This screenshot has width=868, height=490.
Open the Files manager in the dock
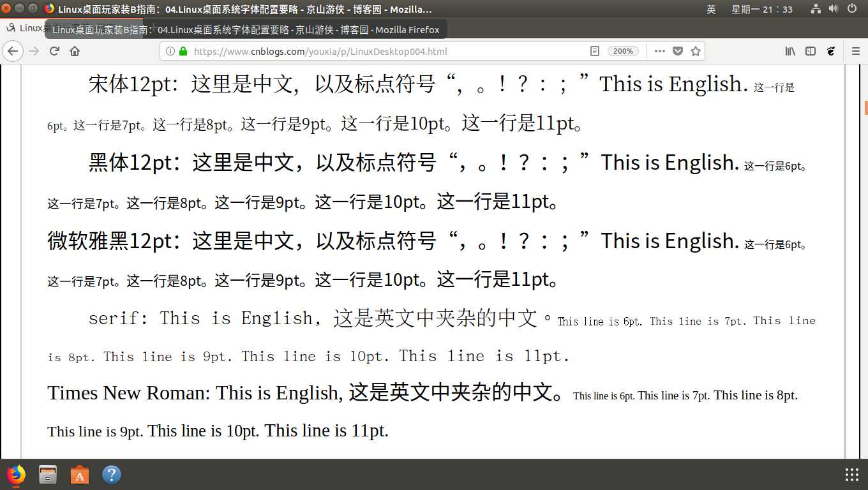(x=48, y=475)
